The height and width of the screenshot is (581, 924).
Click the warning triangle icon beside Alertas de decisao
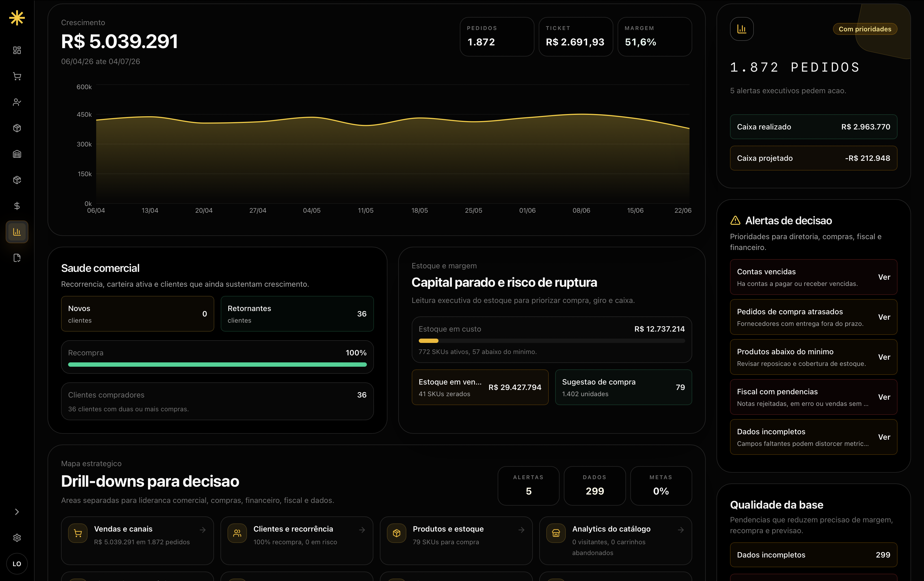[x=735, y=220]
